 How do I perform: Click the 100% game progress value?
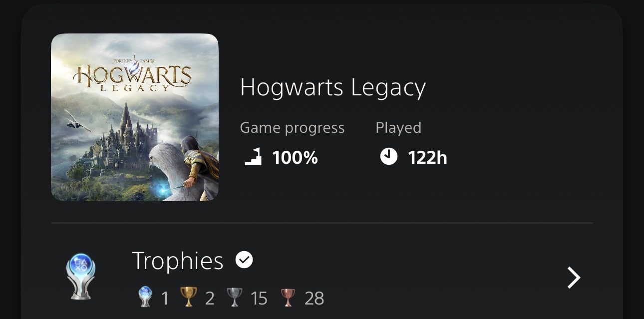[x=295, y=158]
